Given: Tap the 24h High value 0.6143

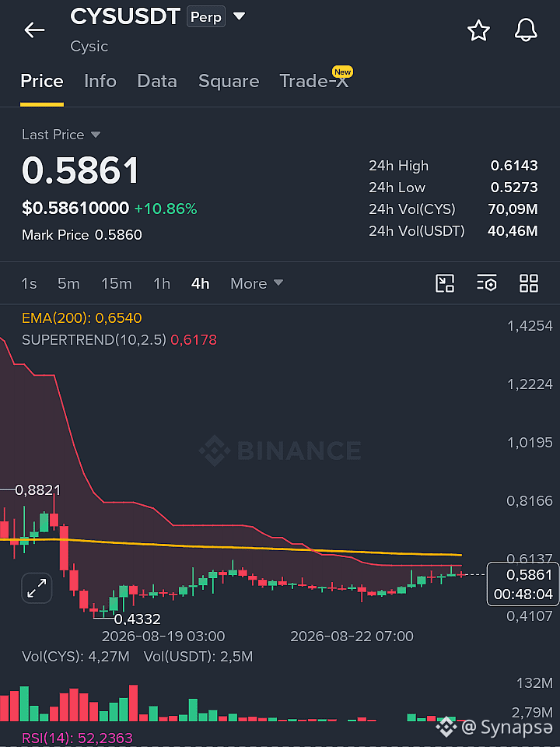Looking at the screenshot, I should pos(514,165).
